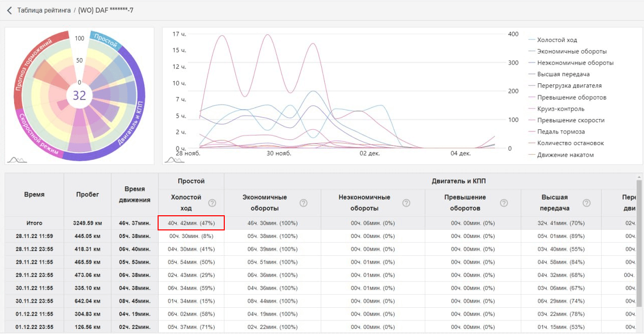Toggle Педаль тормоза legend entry
This screenshot has height=334, width=644.
pyautogui.click(x=561, y=132)
